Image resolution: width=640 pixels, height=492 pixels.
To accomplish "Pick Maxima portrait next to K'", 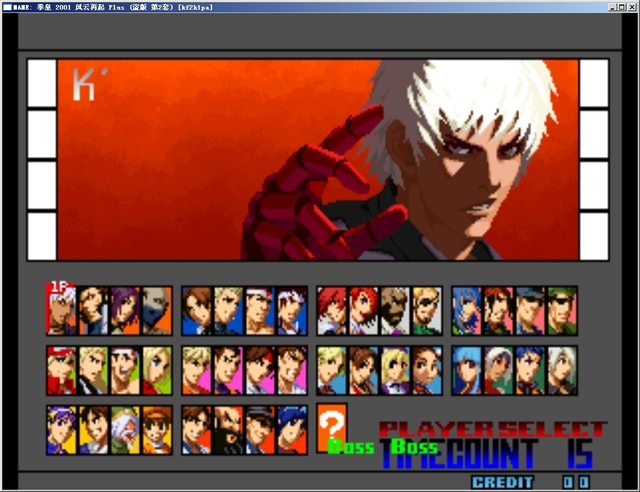I will [x=93, y=311].
